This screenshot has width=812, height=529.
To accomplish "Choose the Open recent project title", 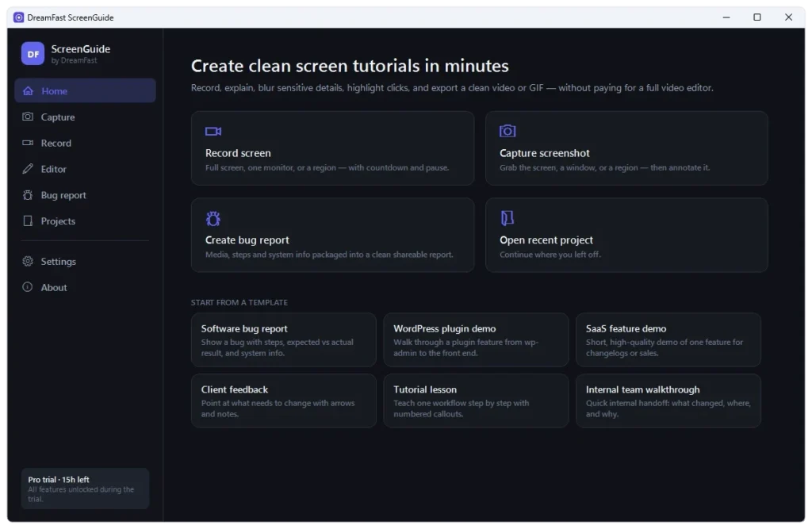I will tap(546, 240).
